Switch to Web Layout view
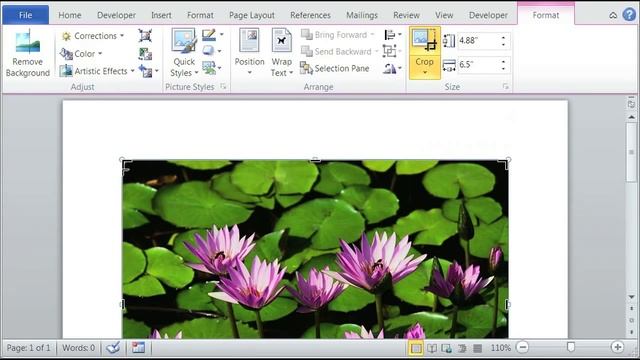 [447, 348]
